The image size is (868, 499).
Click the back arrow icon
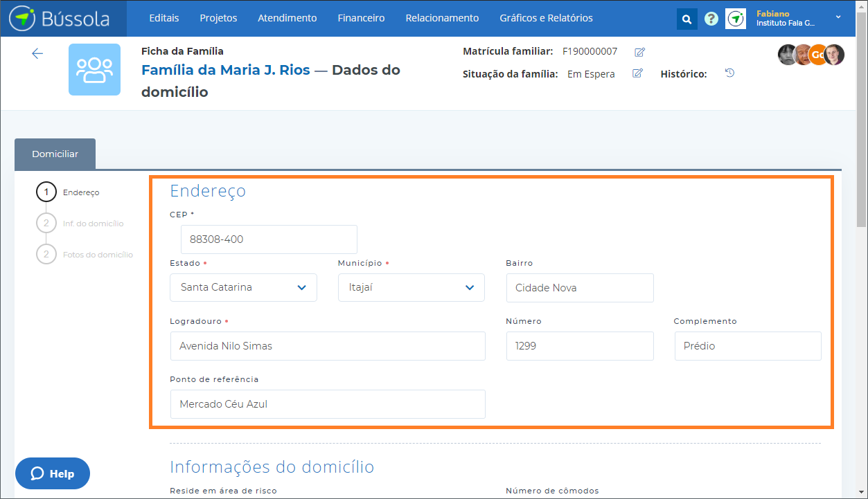click(37, 54)
